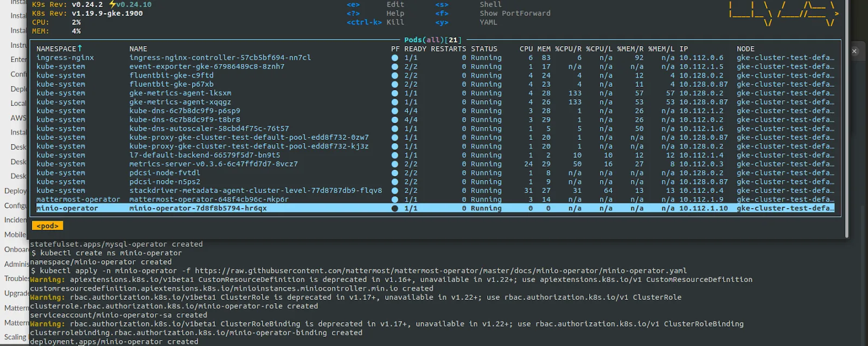Select gke-metrics-agent-lksxm pod row
The image size is (868, 346).
pyautogui.click(x=435, y=93)
